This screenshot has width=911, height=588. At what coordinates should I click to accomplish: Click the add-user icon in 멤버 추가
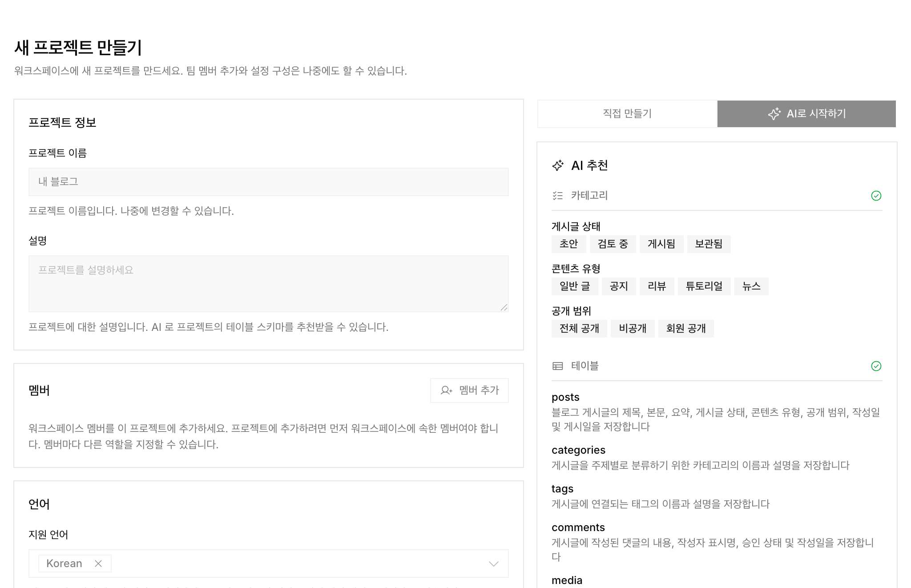click(x=446, y=391)
